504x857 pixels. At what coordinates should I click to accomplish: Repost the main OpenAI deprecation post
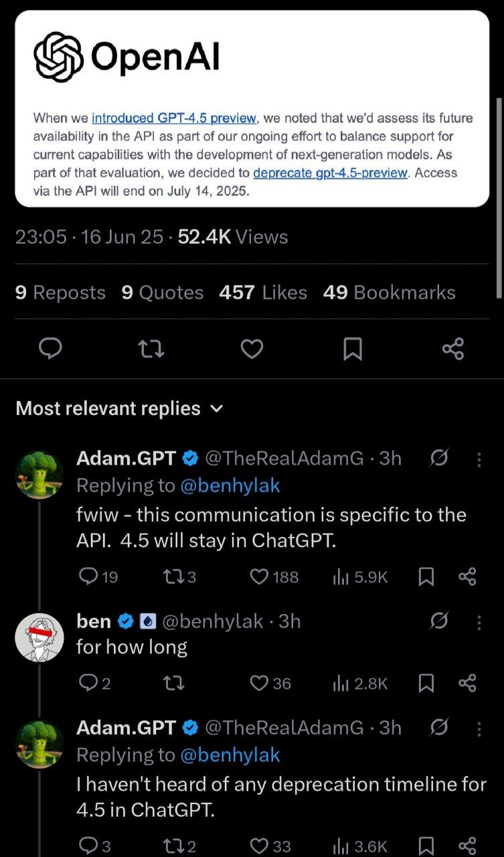tap(151, 349)
